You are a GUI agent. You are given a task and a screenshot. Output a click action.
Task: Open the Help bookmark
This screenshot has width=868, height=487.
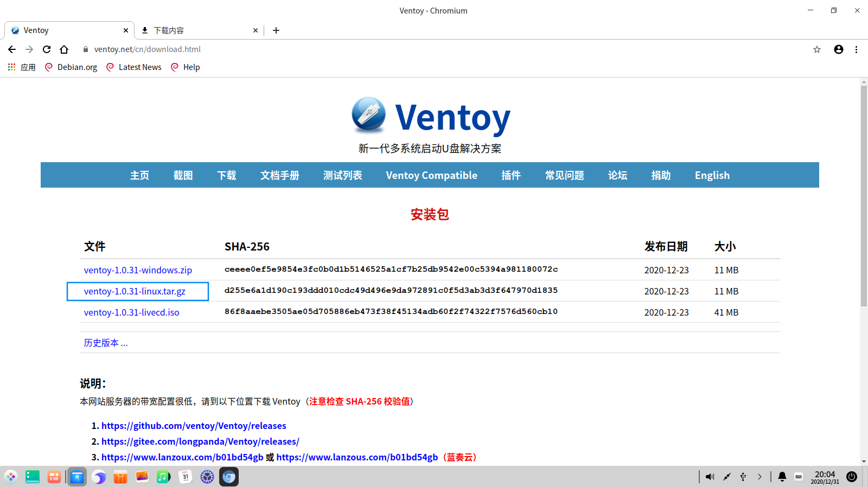[x=186, y=67]
